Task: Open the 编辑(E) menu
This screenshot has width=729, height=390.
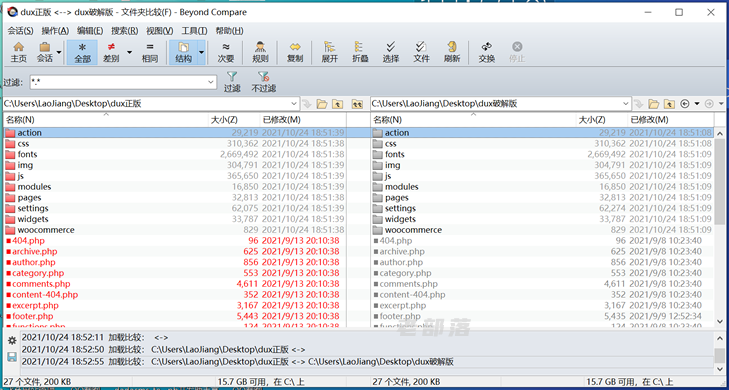Action: 90,31
